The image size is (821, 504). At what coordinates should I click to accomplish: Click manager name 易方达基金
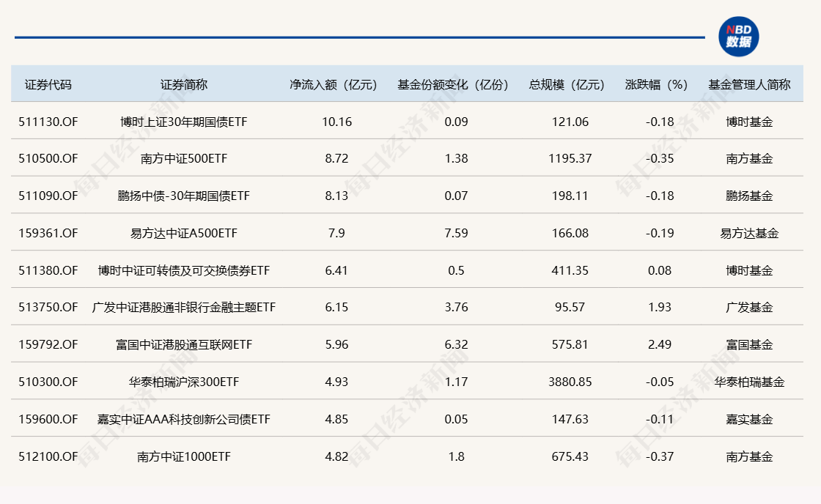click(x=749, y=233)
